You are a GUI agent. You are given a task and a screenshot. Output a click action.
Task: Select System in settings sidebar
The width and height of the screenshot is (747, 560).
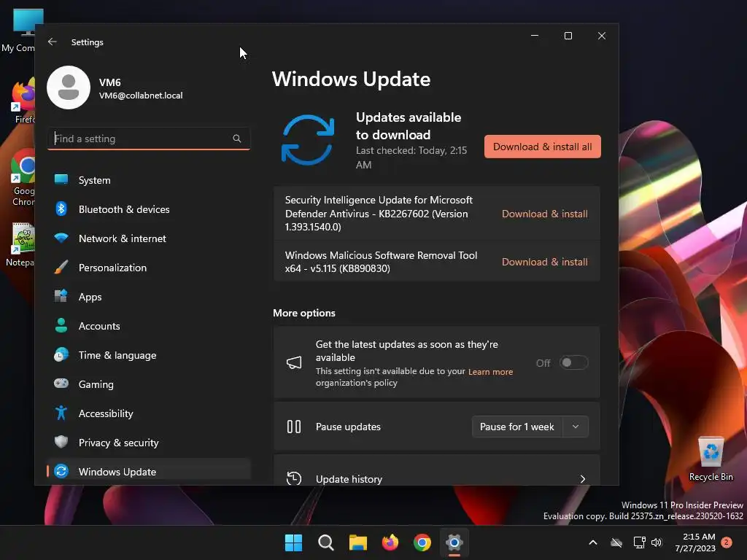(x=149, y=180)
